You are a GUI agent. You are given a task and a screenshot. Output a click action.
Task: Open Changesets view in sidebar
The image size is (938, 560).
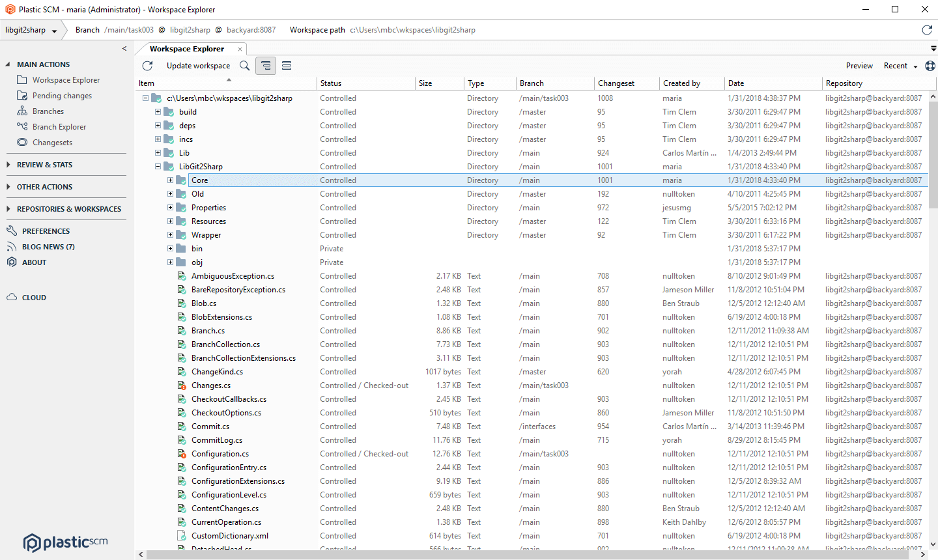pos(52,143)
